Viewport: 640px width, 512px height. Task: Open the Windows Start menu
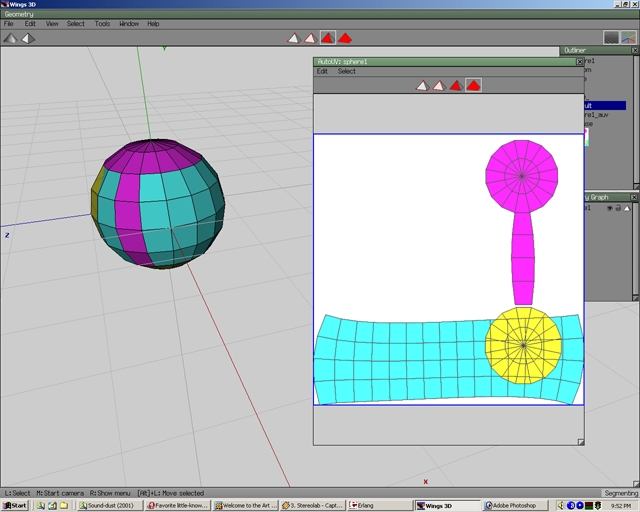[15, 505]
